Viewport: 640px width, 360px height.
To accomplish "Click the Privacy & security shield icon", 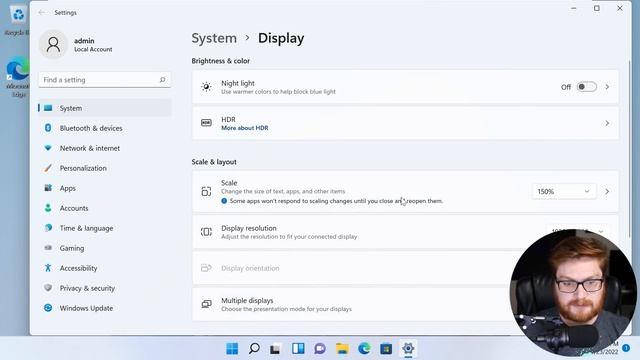I will pos(48,288).
